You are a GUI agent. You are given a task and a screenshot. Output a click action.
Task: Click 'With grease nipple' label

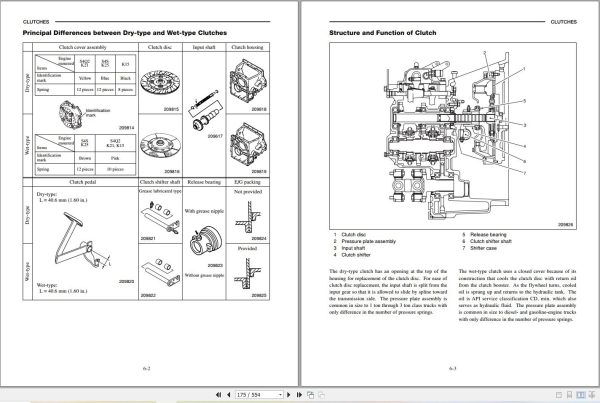pos(204,211)
